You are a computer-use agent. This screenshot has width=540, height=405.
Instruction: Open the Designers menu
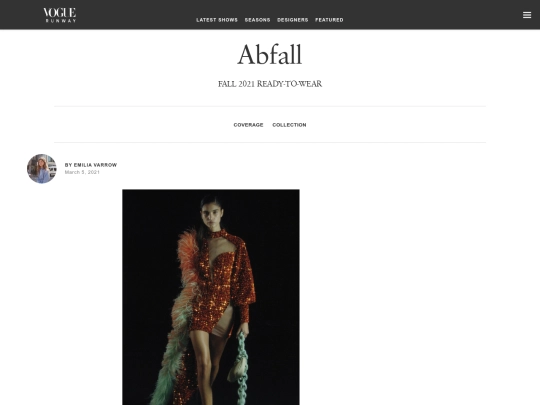click(292, 20)
